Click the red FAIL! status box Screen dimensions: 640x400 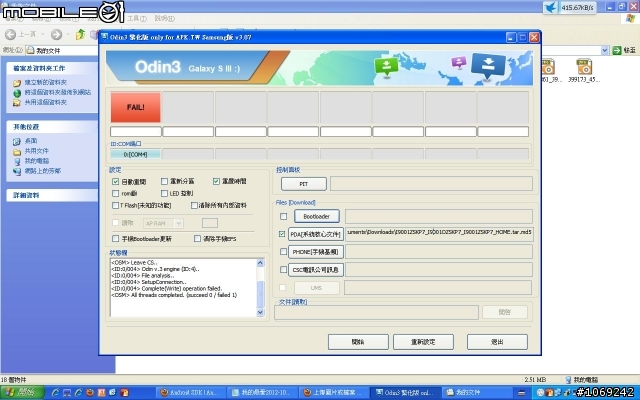coord(136,107)
